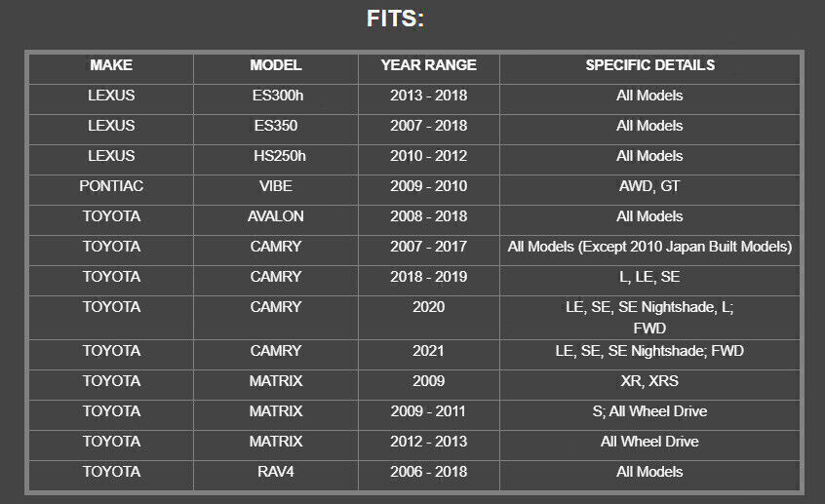Click the MODEL column header
The image size is (825, 504).
click(276, 65)
